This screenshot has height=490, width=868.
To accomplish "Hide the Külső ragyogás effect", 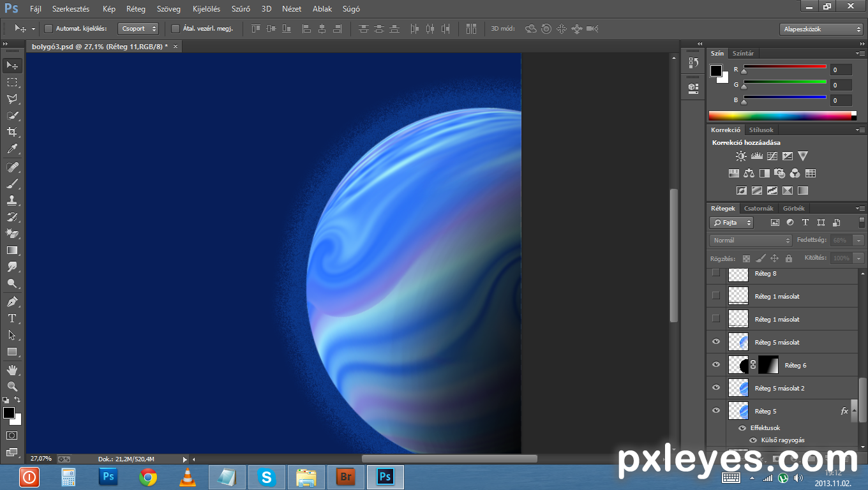I will coord(753,440).
